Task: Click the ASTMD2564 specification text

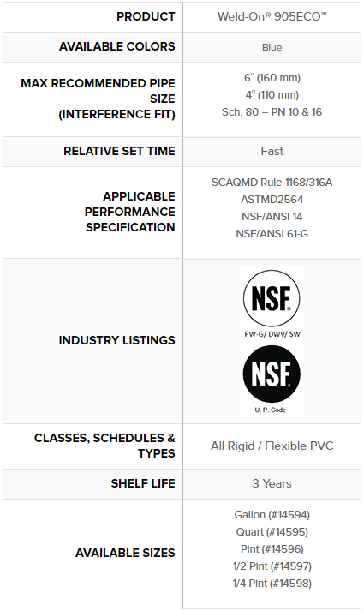Action: click(x=272, y=200)
